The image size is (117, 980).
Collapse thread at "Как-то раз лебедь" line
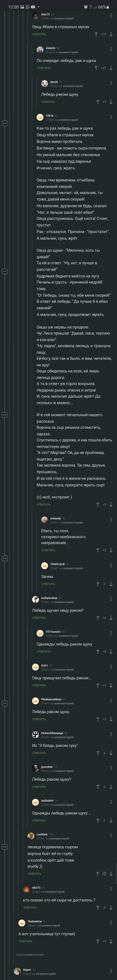(5, 123)
